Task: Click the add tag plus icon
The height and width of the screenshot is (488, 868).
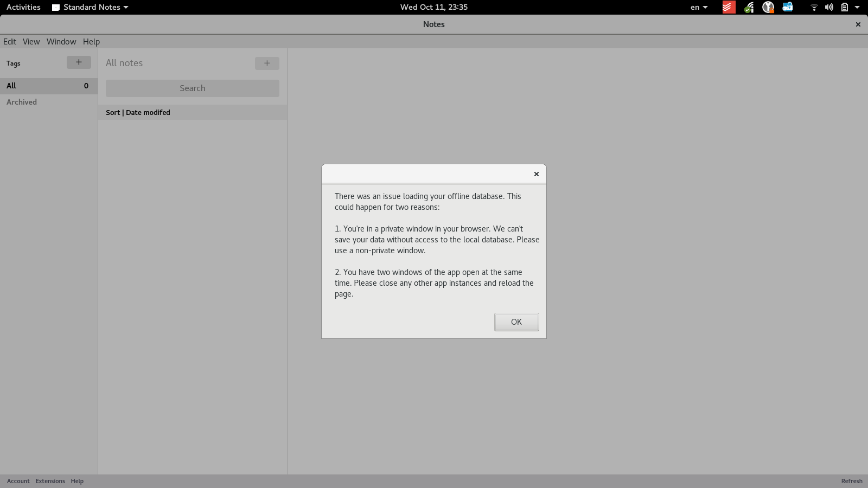Action: (x=79, y=62)
